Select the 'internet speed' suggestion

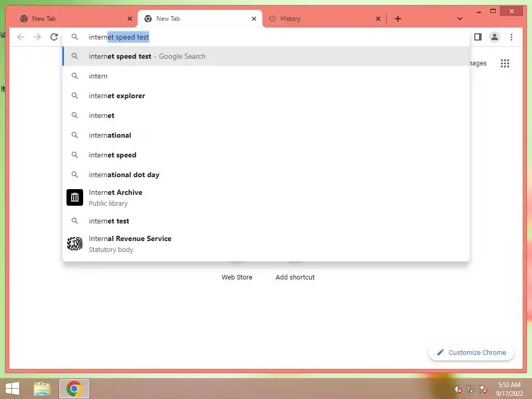266,155
